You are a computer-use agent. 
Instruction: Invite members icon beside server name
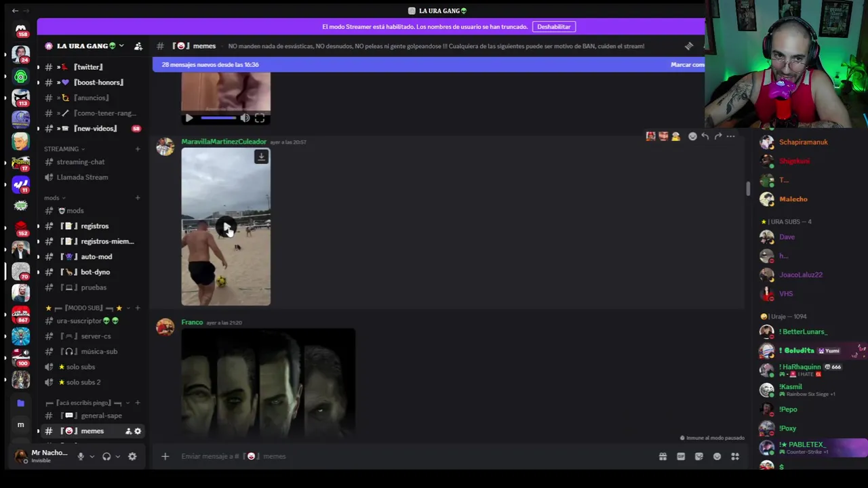[138, 46]
